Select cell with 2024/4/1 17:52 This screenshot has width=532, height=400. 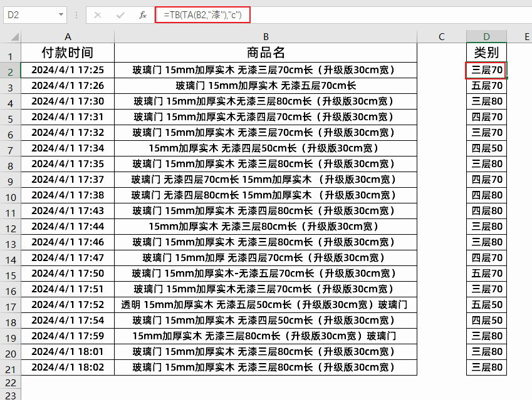(68, 305)
